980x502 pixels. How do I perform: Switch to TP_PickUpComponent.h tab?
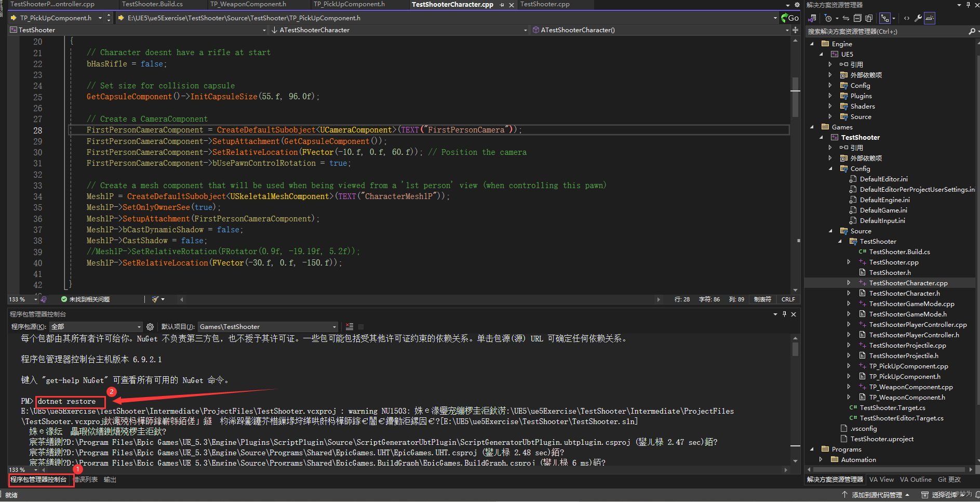pos(349,4)
